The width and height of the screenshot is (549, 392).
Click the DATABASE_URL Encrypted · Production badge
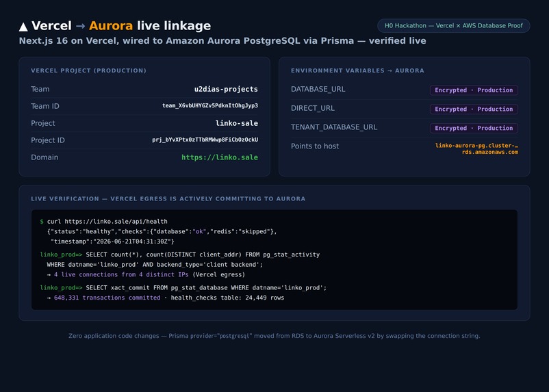(474, 90)
